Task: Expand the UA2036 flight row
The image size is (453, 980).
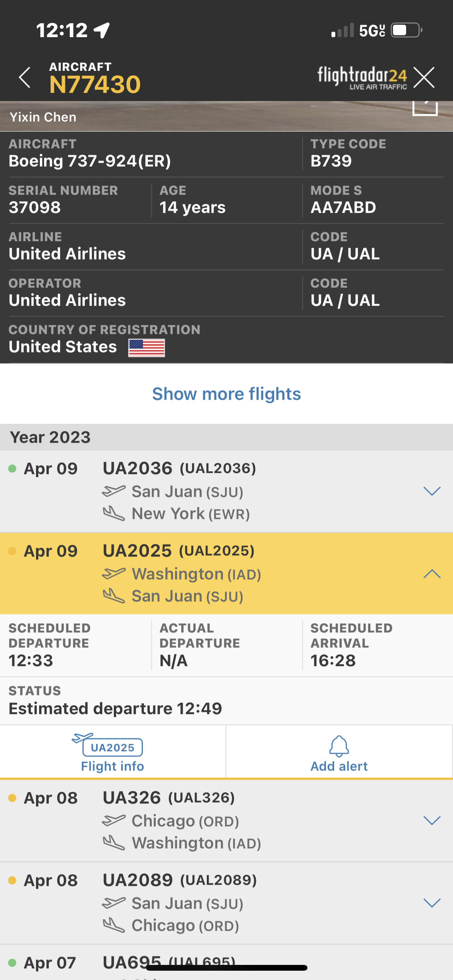Action: pyautogui.click(x=432, y=491)
